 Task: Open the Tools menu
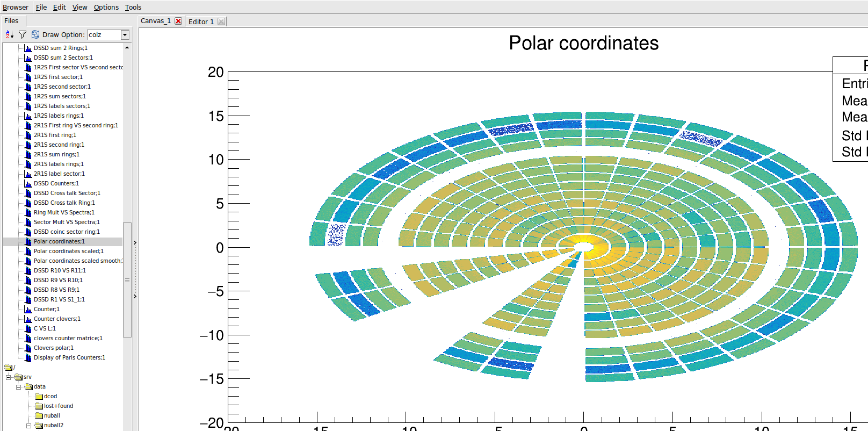133,7
